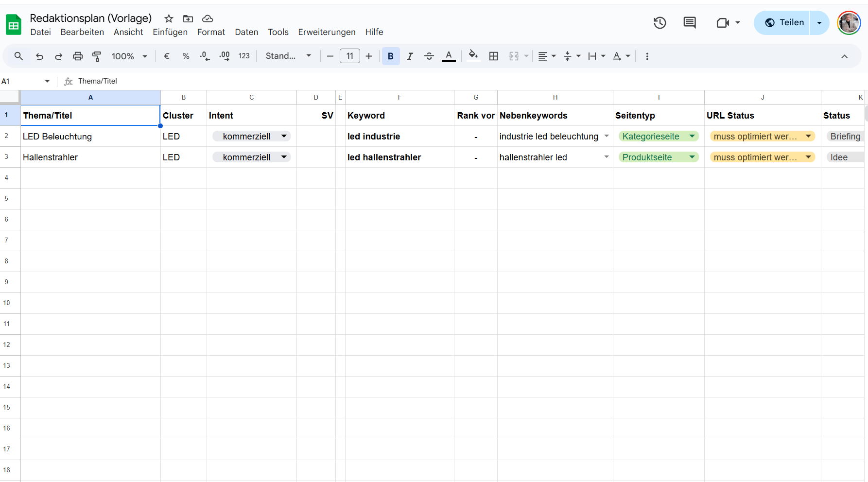Image resolution: width=868 pixels, height=482 pixels.
Task: Click the font size input field
Action: (x=349, y=56)
